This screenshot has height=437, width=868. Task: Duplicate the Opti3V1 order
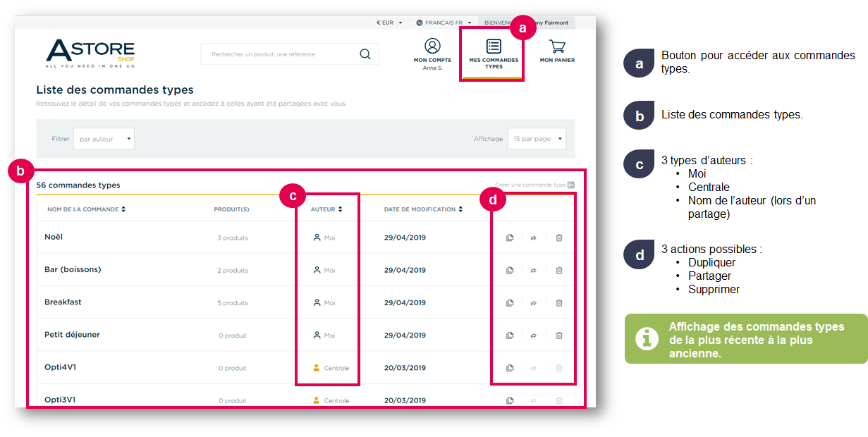[510, 400]
